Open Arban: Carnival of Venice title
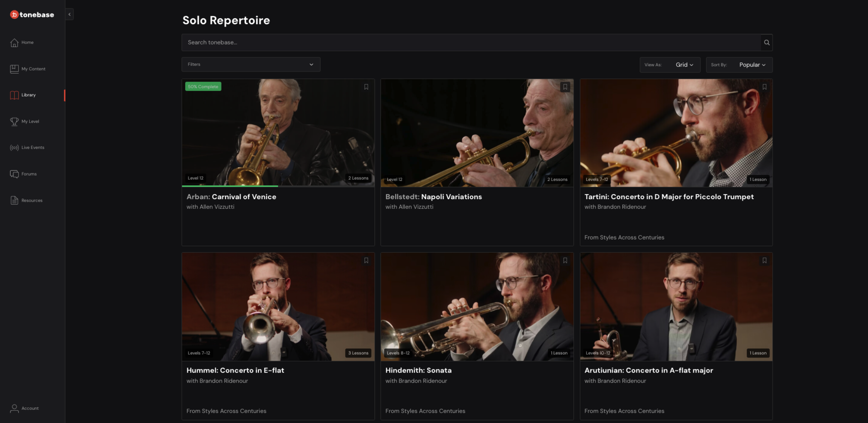Image resolution: width=868 pixels, height=423 pixels. (x=231, y=197)
